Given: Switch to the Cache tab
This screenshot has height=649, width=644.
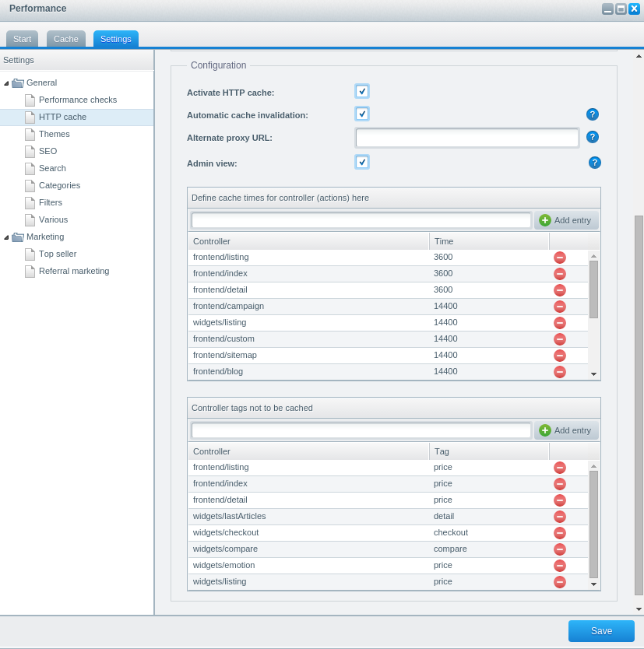Looking at the screenshot, I should click(x=65, y=38).
